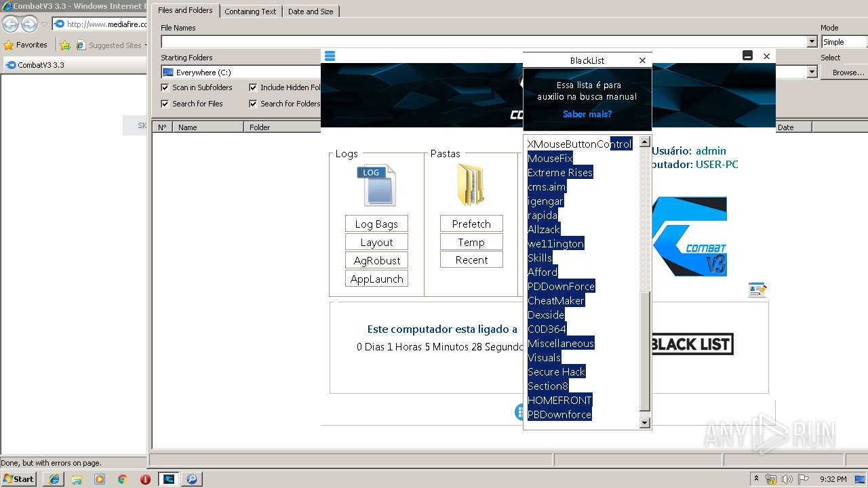Click the AppLaunch button
This screenshot has height=488, width=868.
click(376, 279)
